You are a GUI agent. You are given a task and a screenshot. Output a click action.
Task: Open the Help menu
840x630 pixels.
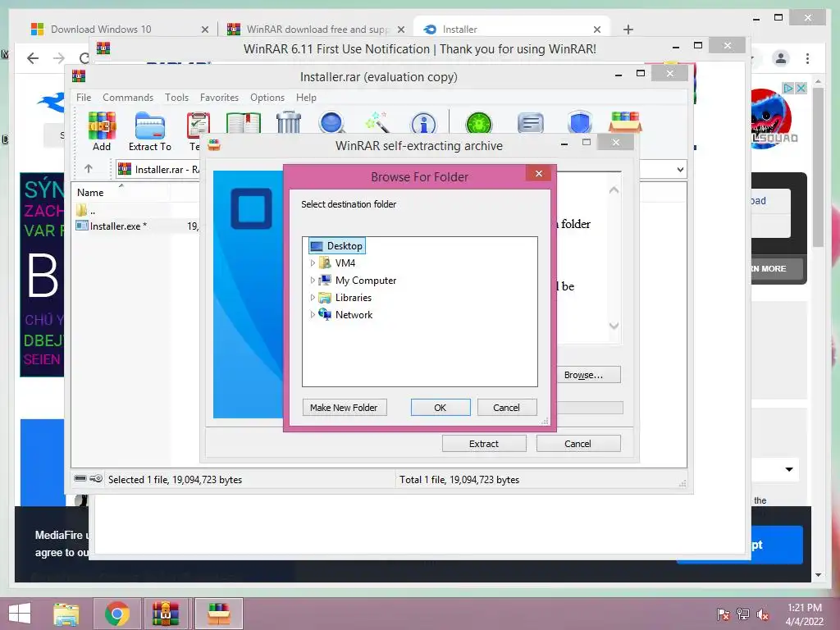[306, 98]
